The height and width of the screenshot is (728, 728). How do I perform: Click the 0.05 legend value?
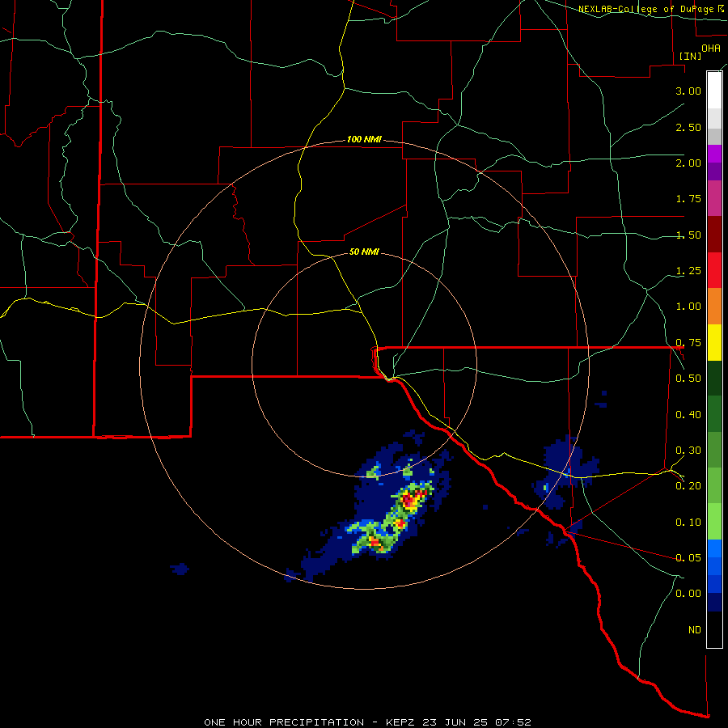[x=688, y=557]
